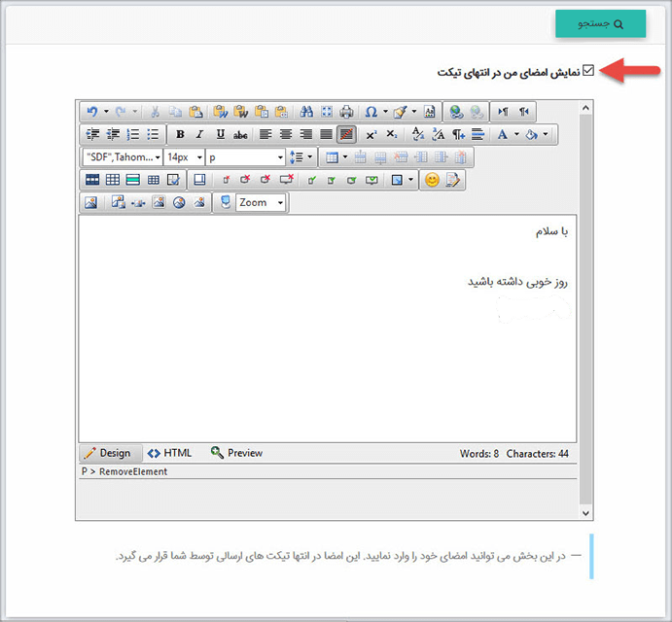Click in the text area near با سلام
Viewport: 672px width, 622px height.
pos(551,231)
